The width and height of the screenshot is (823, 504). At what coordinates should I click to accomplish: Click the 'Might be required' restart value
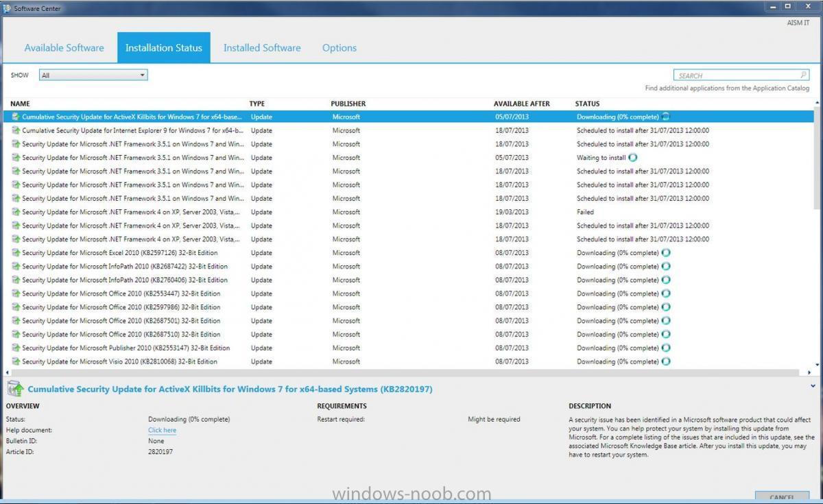(494, 419)
